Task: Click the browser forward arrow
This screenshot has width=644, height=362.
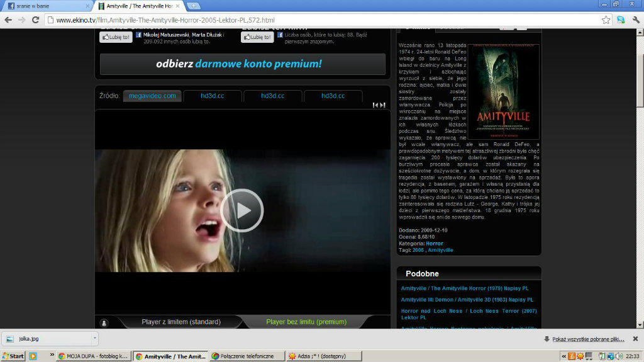Action: (22, 20)
